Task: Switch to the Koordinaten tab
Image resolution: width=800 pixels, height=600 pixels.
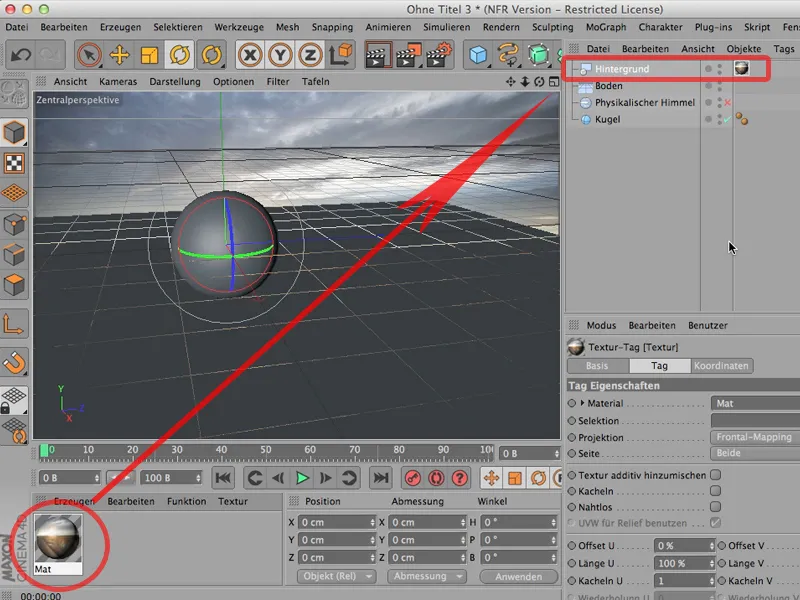Action: [x=721, y=366]
